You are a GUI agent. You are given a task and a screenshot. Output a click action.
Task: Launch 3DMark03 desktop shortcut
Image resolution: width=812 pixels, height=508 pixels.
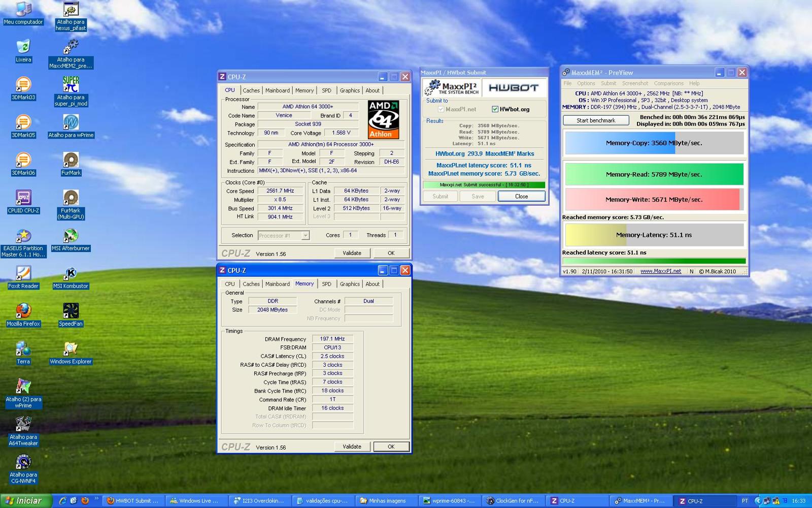pyautogui.click(x=23, y=89)
